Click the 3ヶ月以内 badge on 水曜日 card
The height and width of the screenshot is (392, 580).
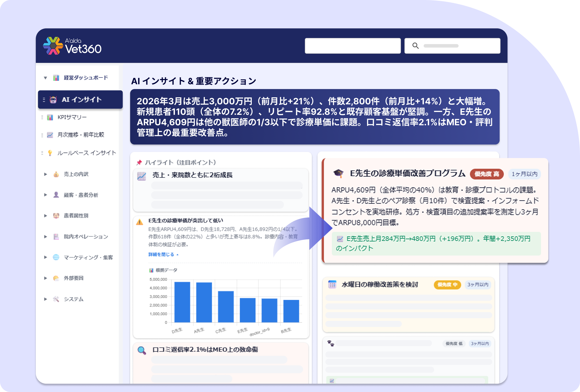478,285
